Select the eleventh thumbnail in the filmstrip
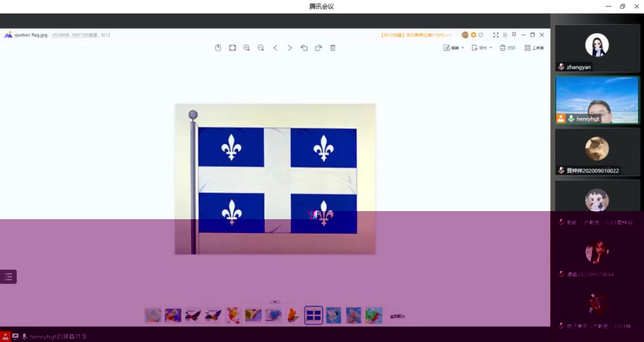This screenshot has width=644, height=342. pyautogui.click(x=353, y=315)
